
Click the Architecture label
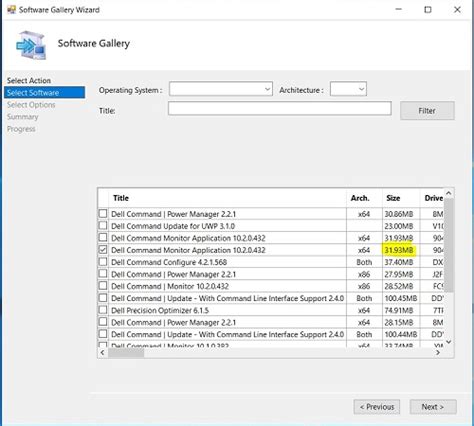[x=301, y=90]
